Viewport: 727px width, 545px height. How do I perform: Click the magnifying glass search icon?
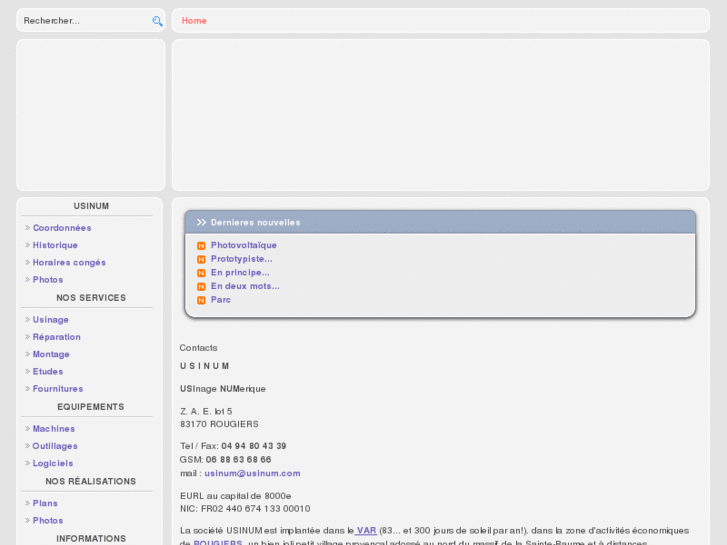[157, 21]
